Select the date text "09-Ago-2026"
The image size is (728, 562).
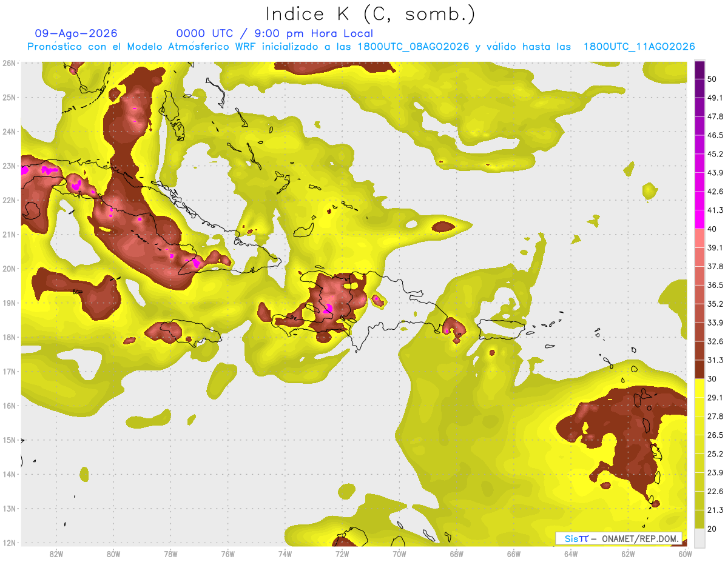76,33
